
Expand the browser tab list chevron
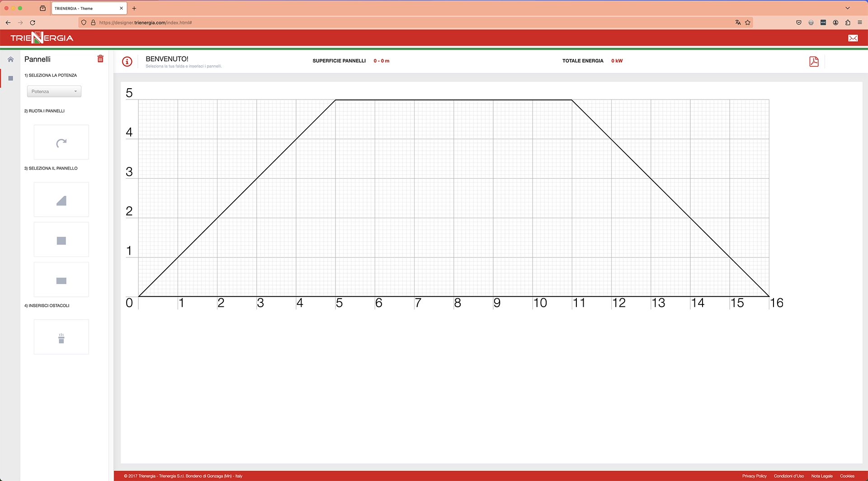(x=848, y=8)
